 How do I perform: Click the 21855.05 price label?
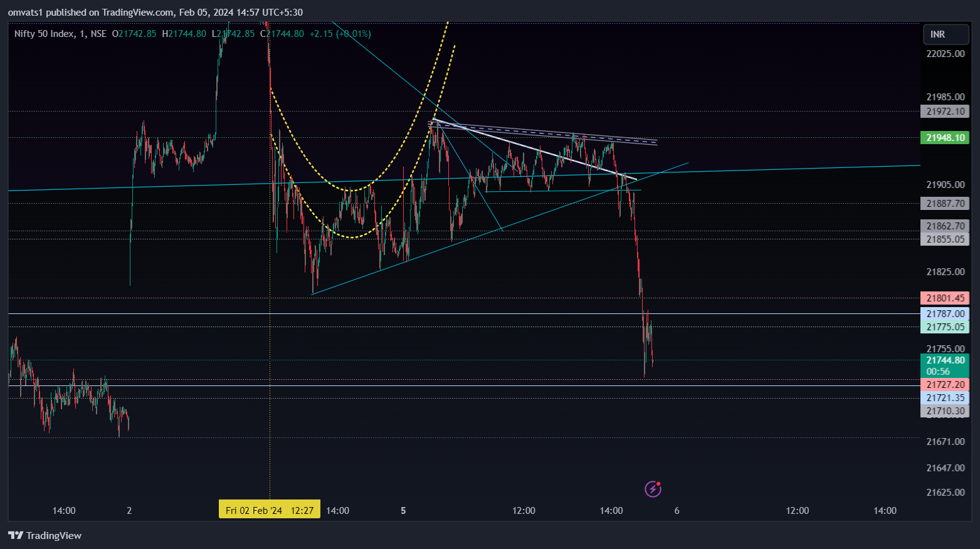click(945, 239)
